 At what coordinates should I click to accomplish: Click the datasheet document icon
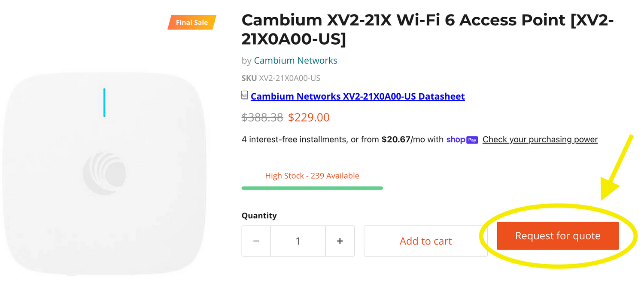coord(245,95)
